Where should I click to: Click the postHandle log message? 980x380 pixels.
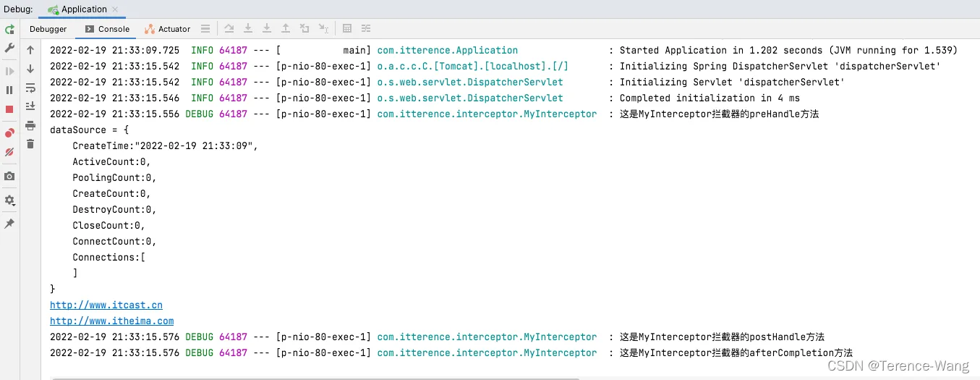point(722,337)
